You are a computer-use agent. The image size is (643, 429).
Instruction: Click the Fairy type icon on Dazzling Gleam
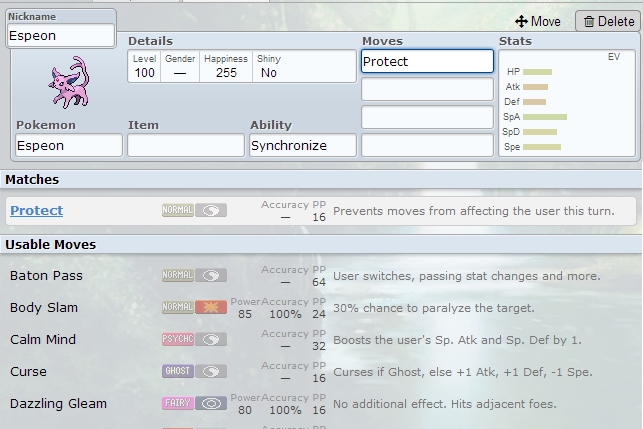(177, 403)
